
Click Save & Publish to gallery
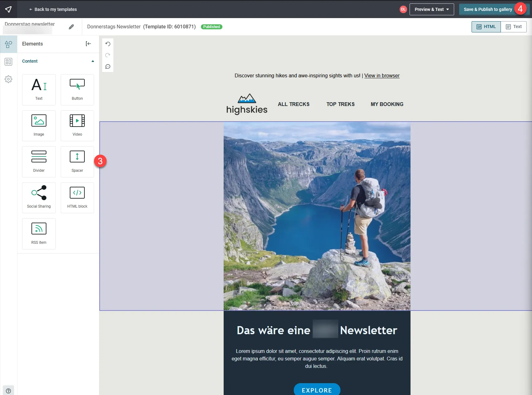point(488,9)
